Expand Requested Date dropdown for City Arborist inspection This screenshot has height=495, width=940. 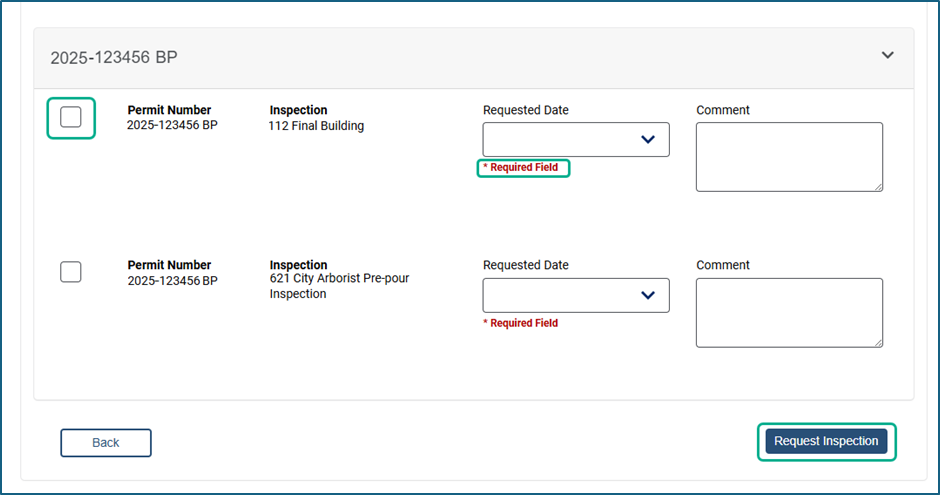coord(576,295)
